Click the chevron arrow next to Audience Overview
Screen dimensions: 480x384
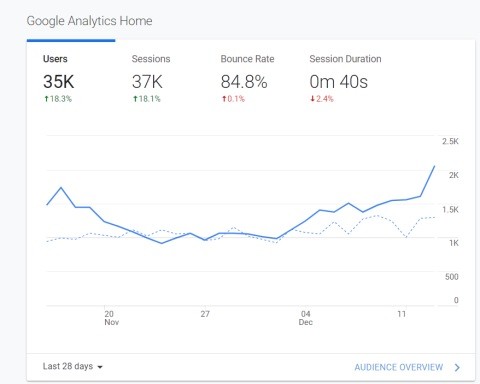(457, 367)
